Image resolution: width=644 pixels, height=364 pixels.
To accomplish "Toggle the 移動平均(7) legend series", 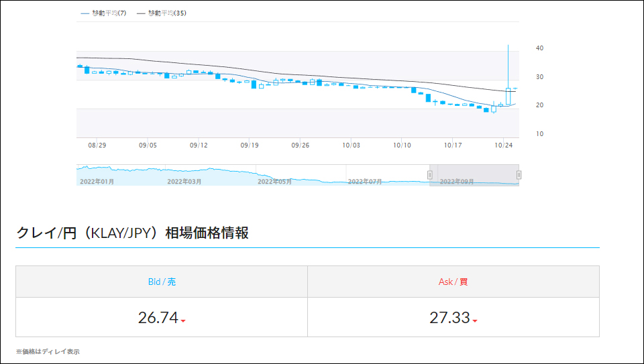I will (x=103, y=13).
